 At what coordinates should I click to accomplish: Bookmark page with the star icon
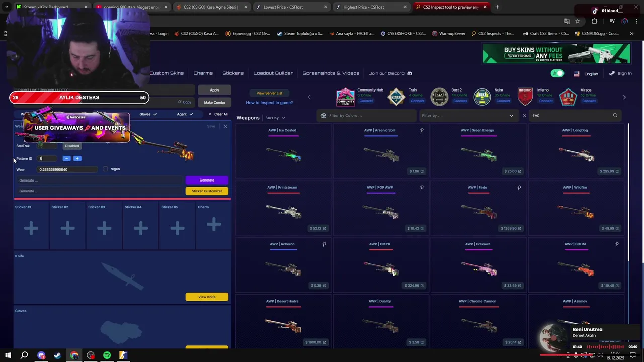coord(578,21)
